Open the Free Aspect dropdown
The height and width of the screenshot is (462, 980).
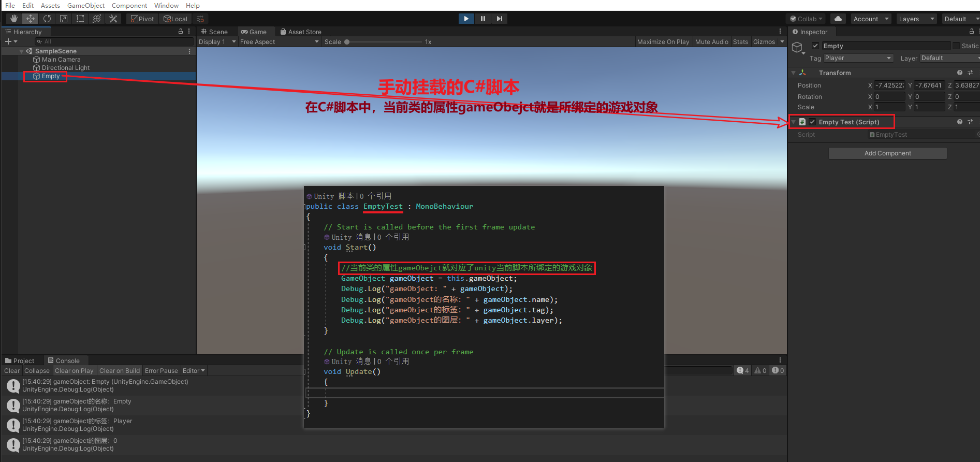[279, 42]
